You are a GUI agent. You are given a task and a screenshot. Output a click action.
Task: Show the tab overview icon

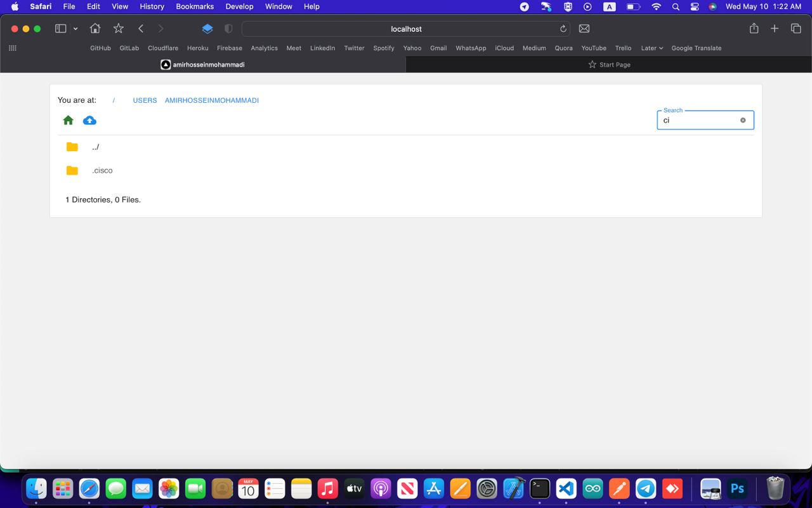[796, 29]
